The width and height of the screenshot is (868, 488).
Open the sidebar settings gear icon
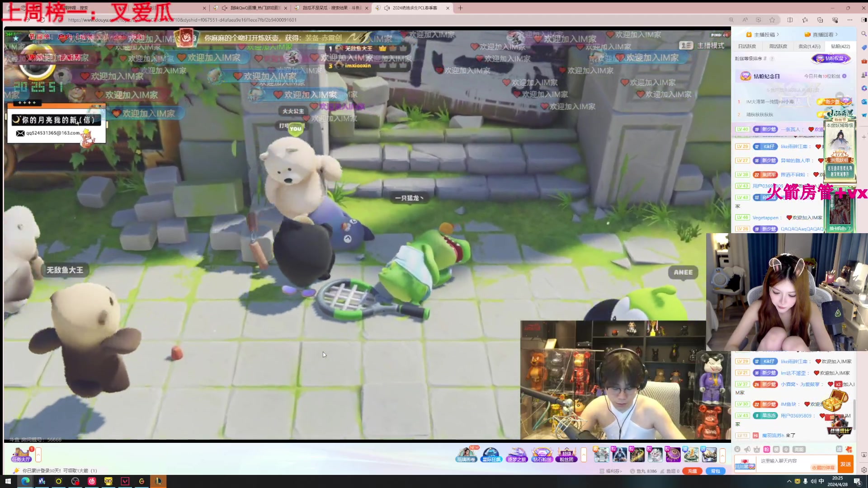[x=863, y=470]
